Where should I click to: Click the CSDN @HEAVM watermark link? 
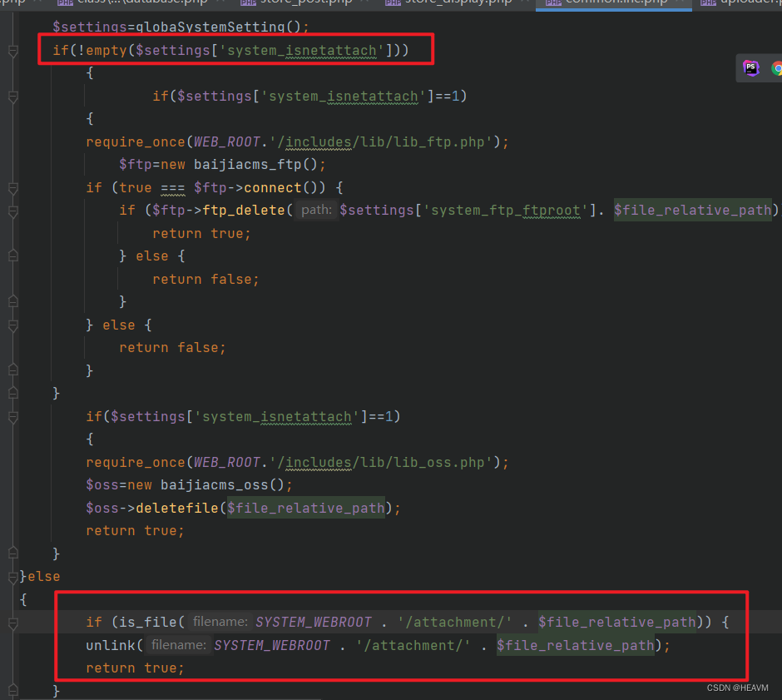point(737,688)
